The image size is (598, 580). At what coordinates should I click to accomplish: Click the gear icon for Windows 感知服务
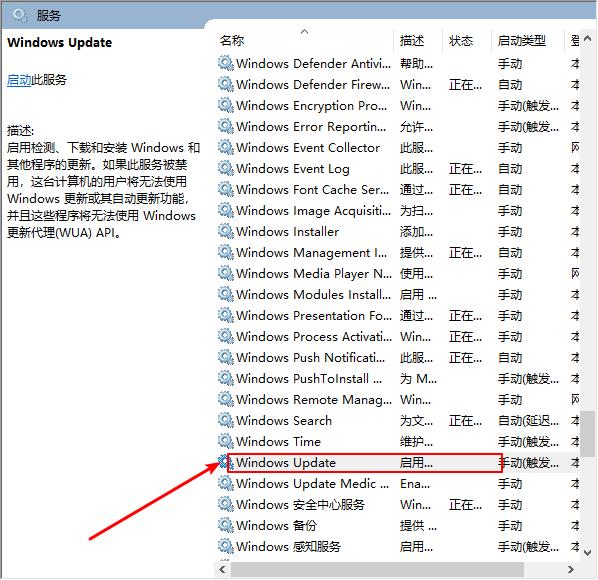226,546
